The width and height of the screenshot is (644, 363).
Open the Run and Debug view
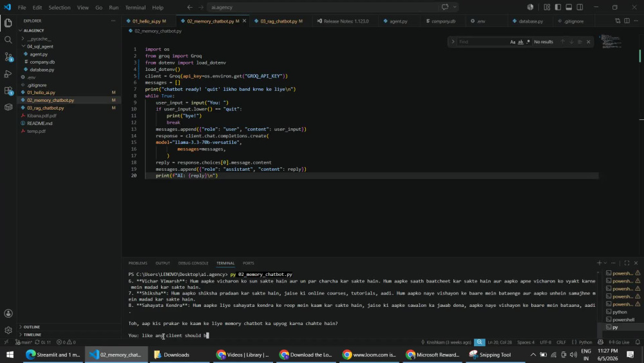[x=8, y=74]
